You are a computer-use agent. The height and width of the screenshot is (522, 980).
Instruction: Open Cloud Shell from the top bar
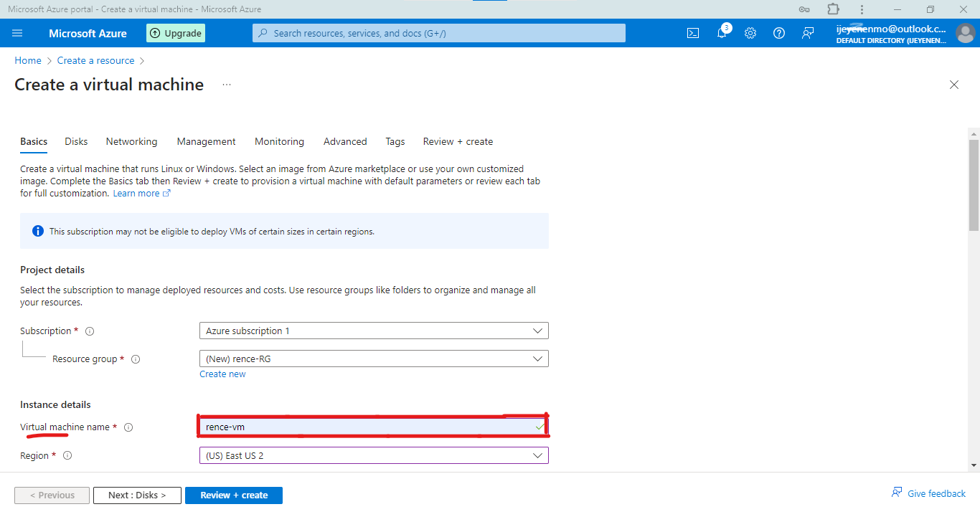tap(693, 33)
